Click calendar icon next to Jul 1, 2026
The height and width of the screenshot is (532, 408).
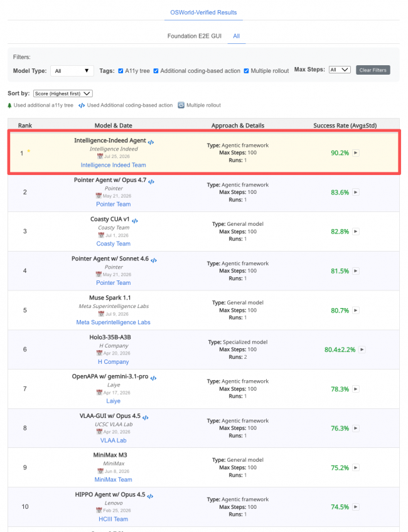101,235
